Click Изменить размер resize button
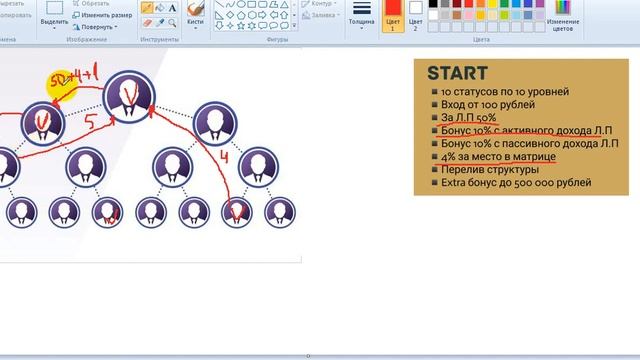Viewport: 640px width, 360px height. click(102, 15)
